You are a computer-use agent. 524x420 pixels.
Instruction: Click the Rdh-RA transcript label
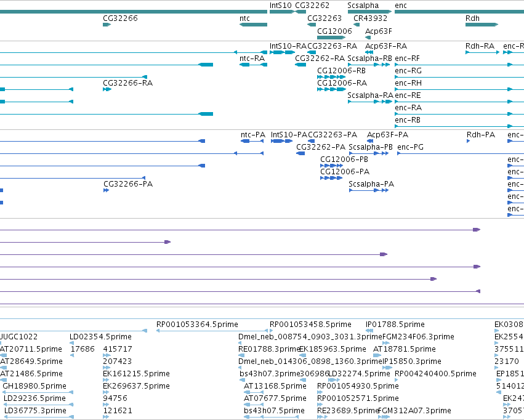pos(480,46)
